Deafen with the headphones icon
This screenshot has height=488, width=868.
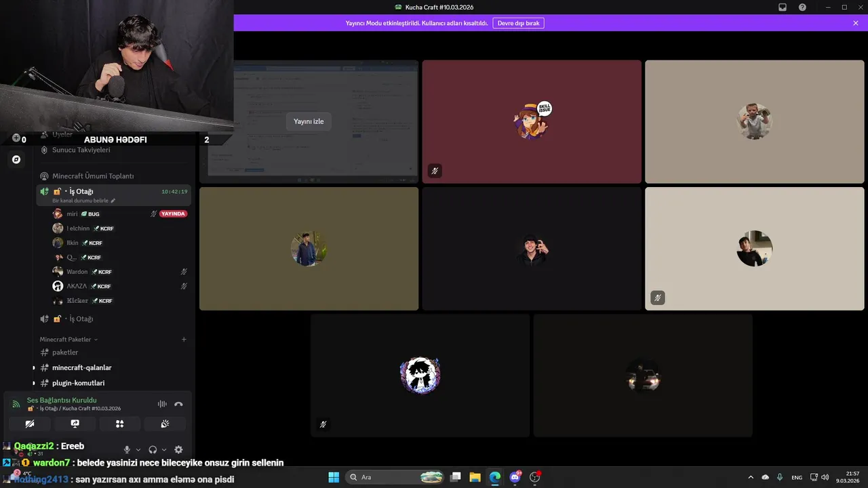pyautogui.click(x=153, y=449)
